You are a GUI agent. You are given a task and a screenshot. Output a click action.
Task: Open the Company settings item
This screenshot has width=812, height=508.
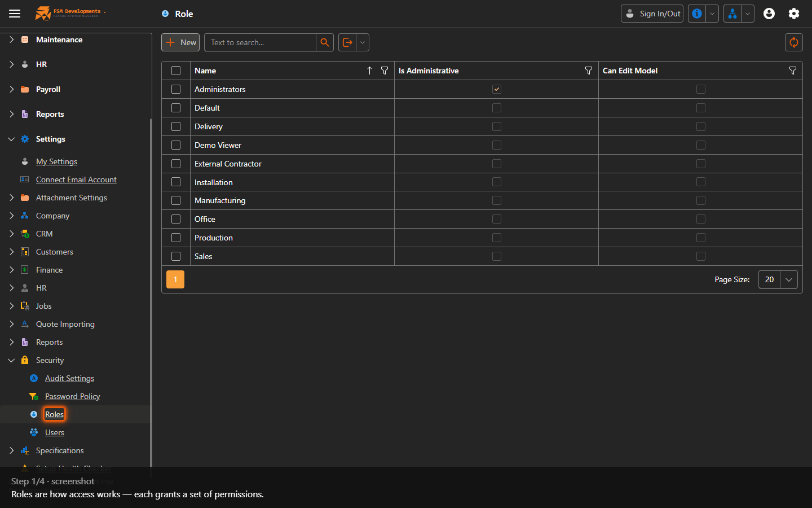(x=53, y=216)
